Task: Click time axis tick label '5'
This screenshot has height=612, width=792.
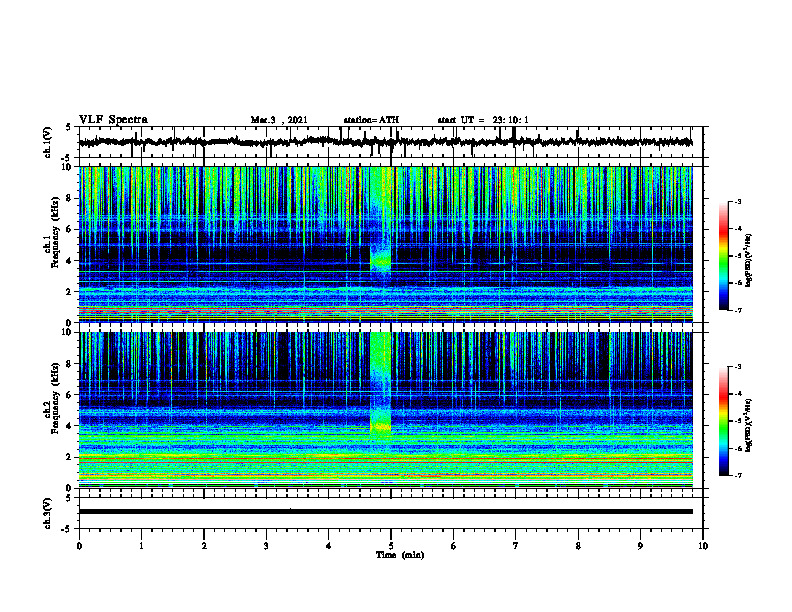Action: (x=391, y=546)
